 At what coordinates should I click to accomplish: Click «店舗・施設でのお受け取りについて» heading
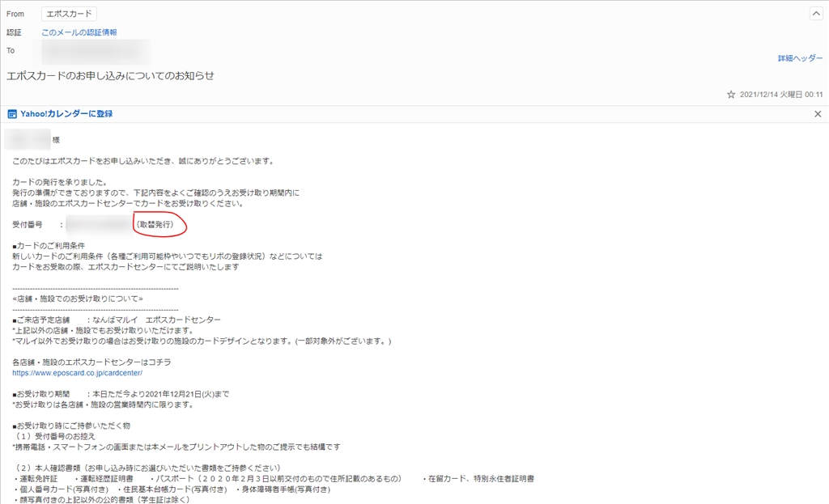tap(78, 299)
